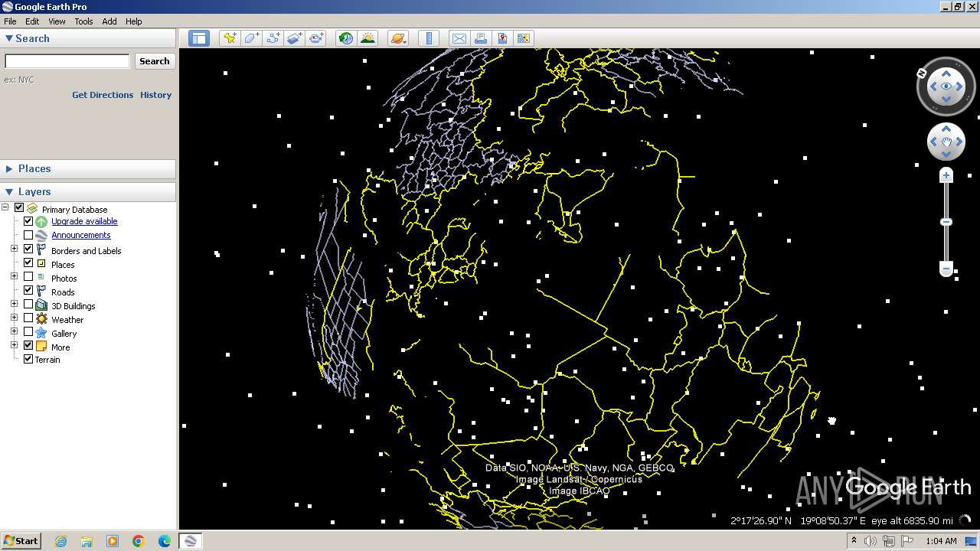Click the zoom in plus button
This screenshot has height=551, width=980.
click(x=946, y=176)
